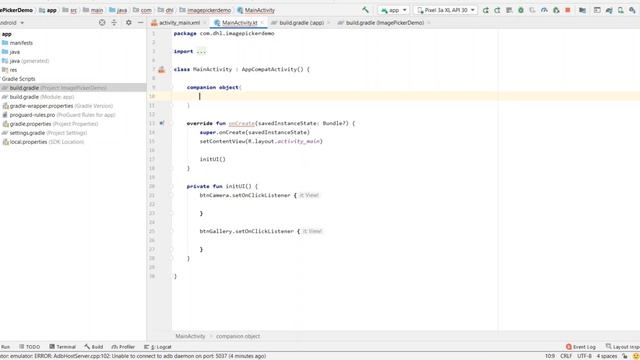Viewport: 640px width, 360px height.
Task: Close the activity_main.xml tab
Action: [204, 23]
